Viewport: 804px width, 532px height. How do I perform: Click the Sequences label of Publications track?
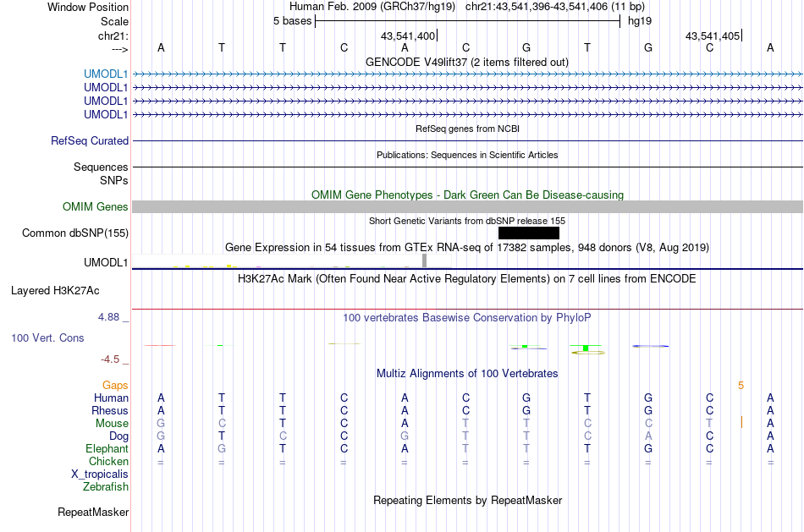(x=101, y=167)
